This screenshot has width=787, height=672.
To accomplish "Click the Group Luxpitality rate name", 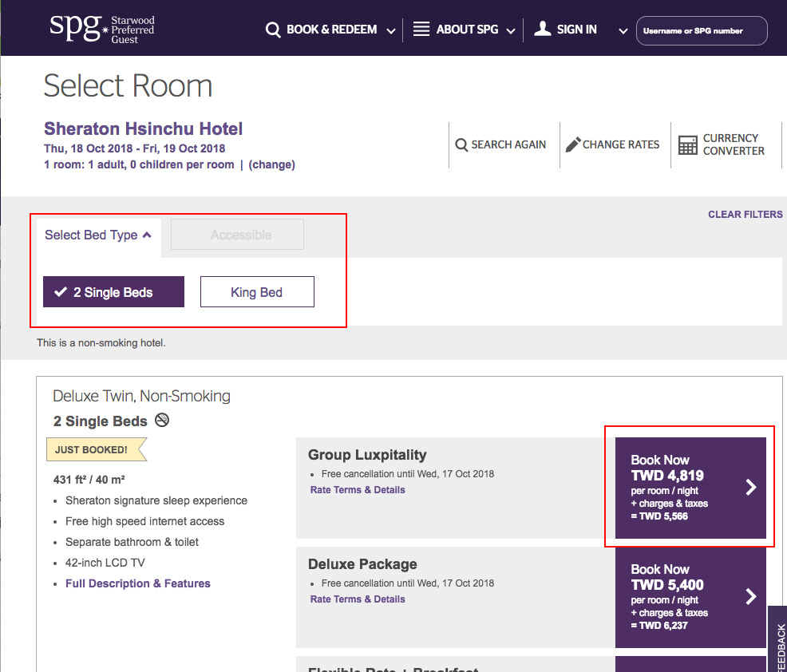I will click(x=367, y=455).
